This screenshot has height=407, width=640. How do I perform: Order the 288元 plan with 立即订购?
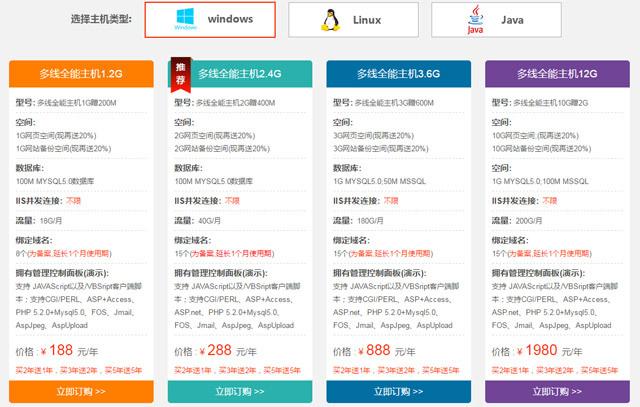coord(240,391)
